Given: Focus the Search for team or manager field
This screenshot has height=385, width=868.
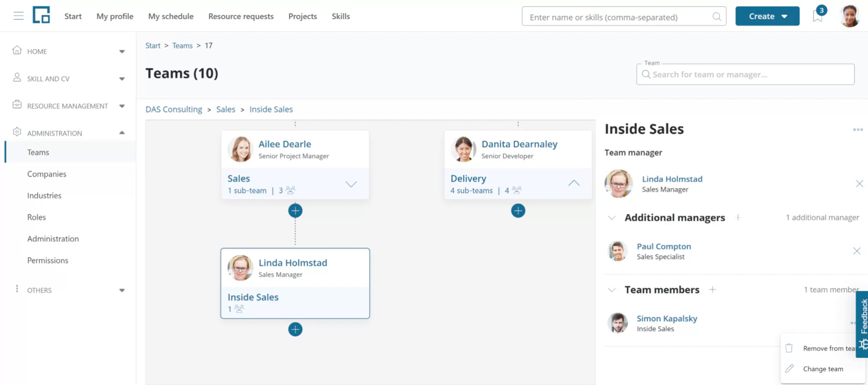Looking at the screenshot, I should click(745, 74).
